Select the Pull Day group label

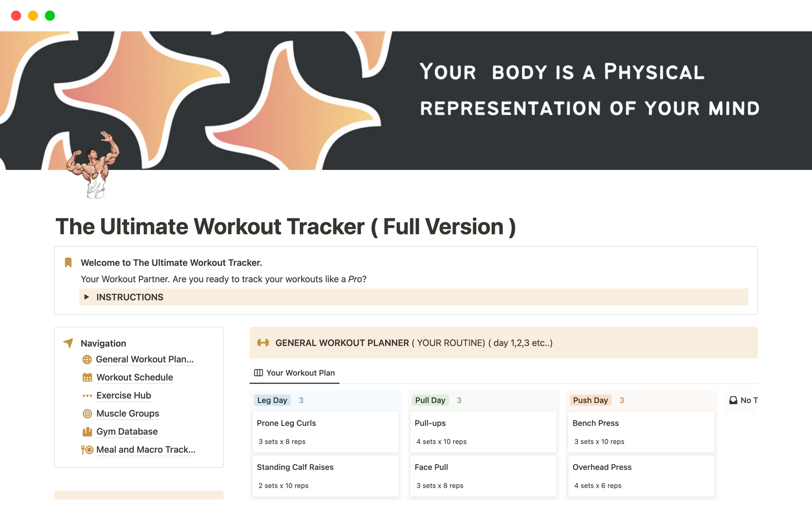pos(430,400)
